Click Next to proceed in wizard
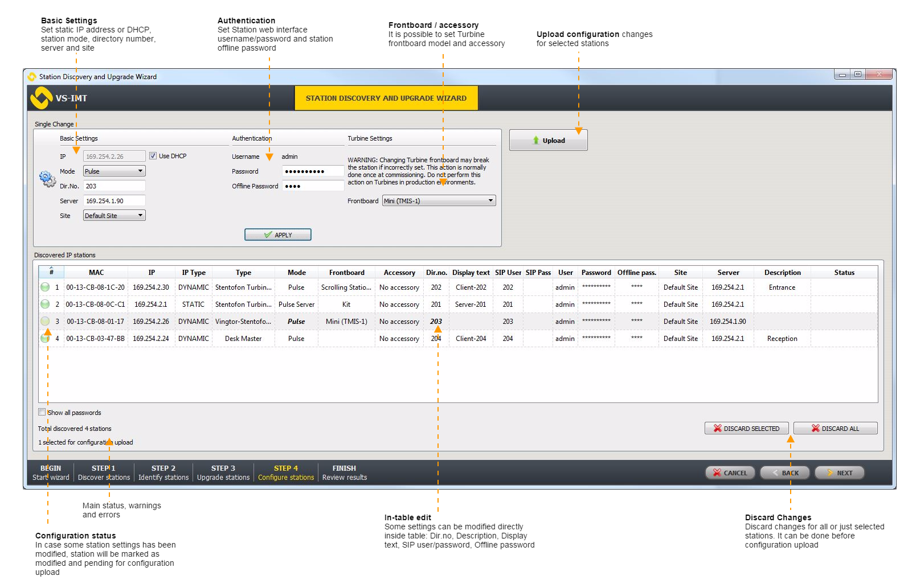The image size is (908, 588). (x=840, y=473)
